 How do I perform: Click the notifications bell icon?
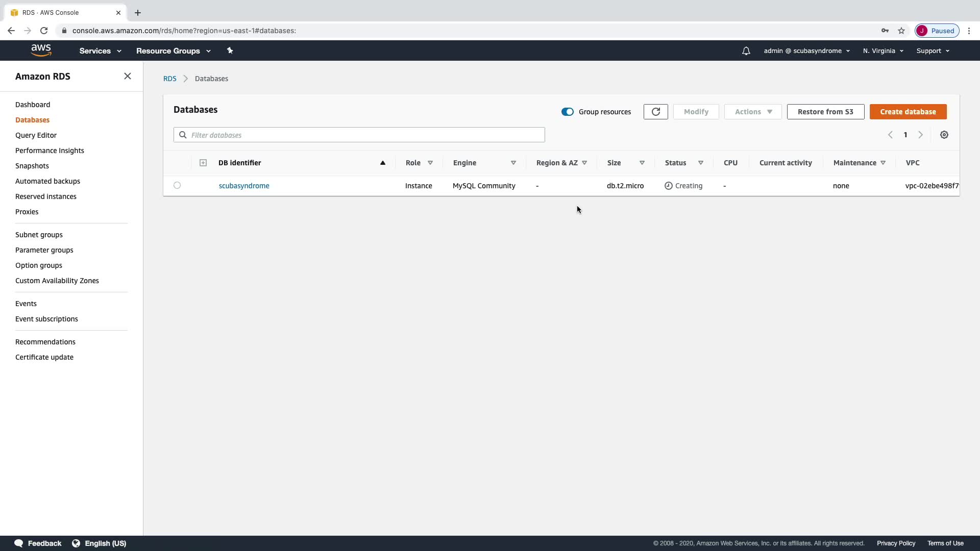pyautogui.click(x=746, y=51)
